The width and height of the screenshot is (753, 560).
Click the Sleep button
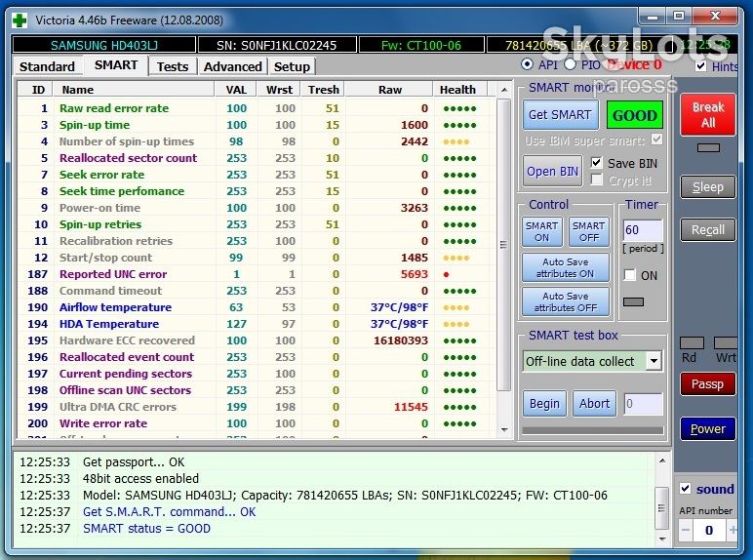708,186
